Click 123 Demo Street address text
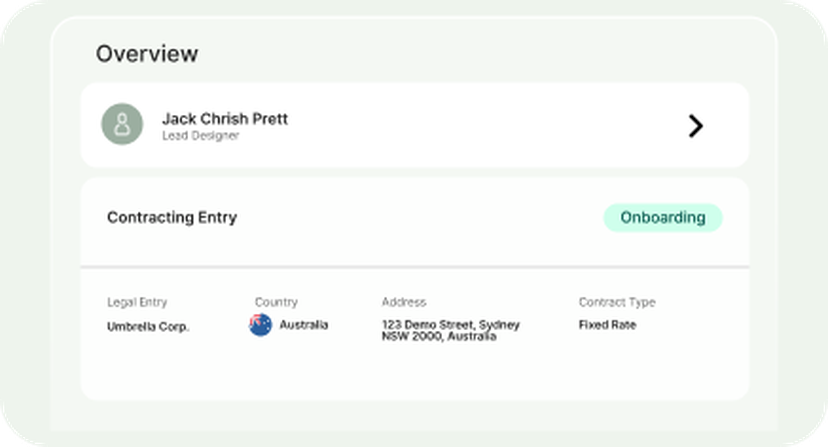The image size is (828, 447). 450,325
